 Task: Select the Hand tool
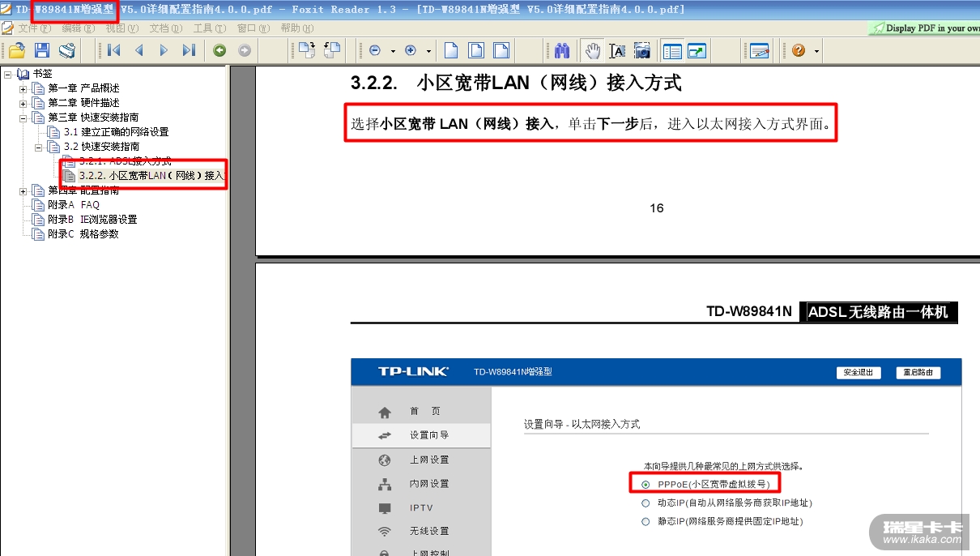tap(592, 50)
